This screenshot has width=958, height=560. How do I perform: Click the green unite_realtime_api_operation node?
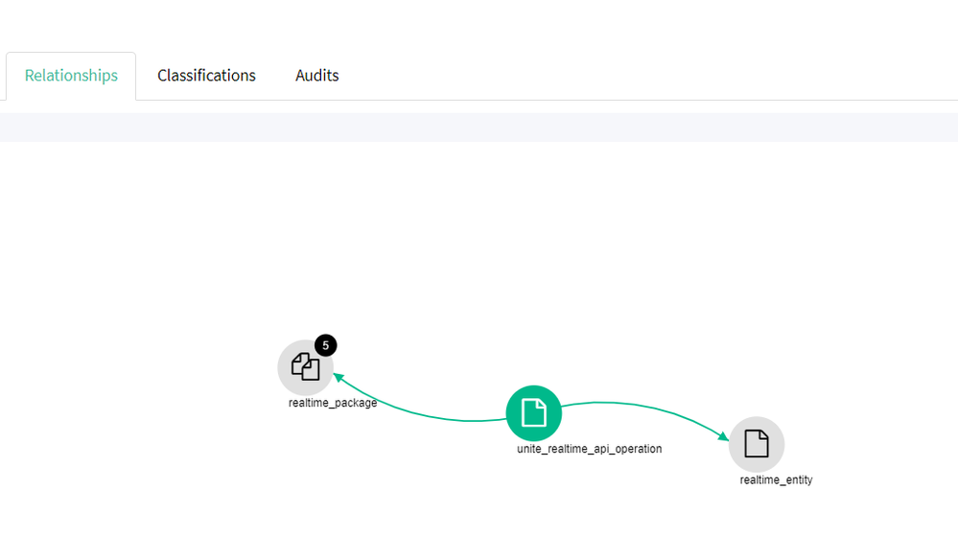[534, 413]
